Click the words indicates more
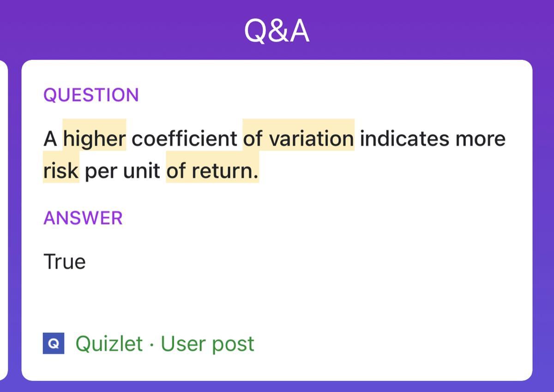 point(433,138)
